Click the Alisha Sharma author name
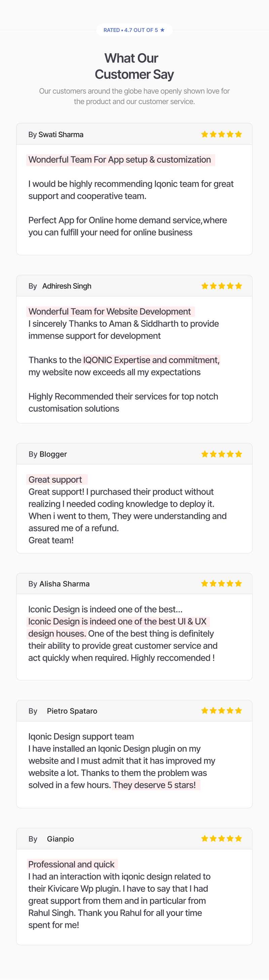Viewport: 269px width, 980px height. (x=65, y=584)
